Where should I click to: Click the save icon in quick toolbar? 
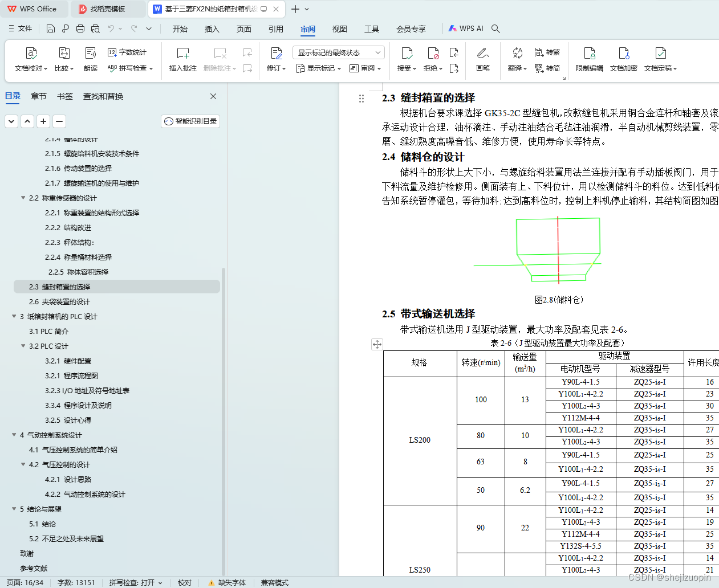pos(51,28)
